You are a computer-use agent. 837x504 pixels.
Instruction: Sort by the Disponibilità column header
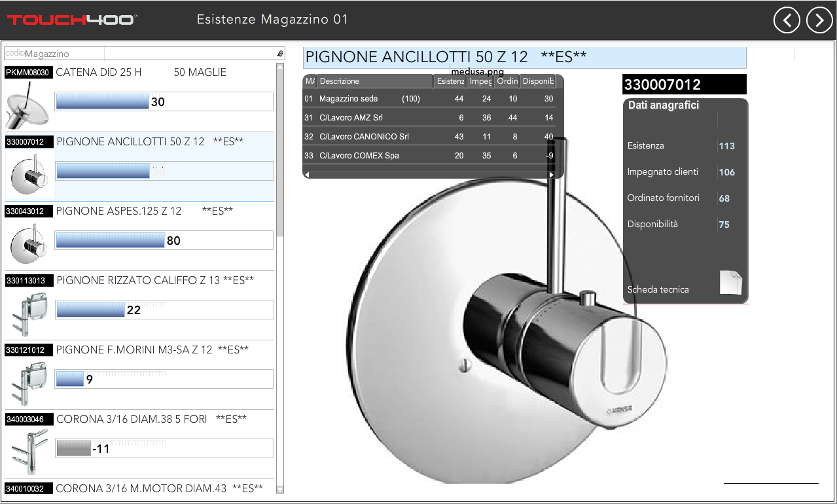[x=539, y=81]
